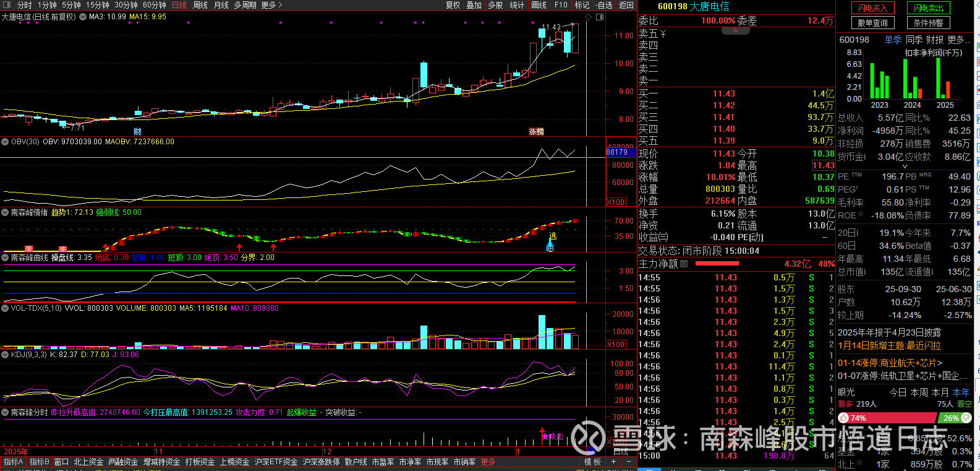Image resolution: width=980 pixels, height=471 pixels.
Task: Open the 1月14日新增主题:最近闪拉 notice
Action: coord(889,345)
